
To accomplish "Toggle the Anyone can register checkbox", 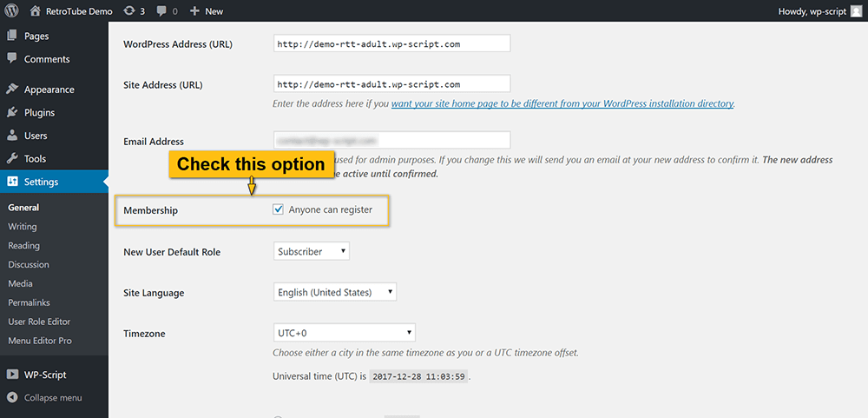I will coord(279,209).
